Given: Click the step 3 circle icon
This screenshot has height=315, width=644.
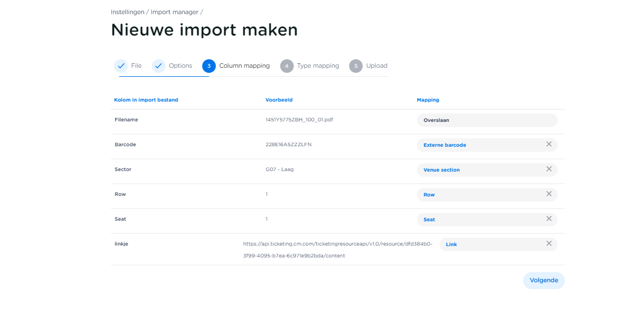Looking at the screenshot, I should [209, 66].
